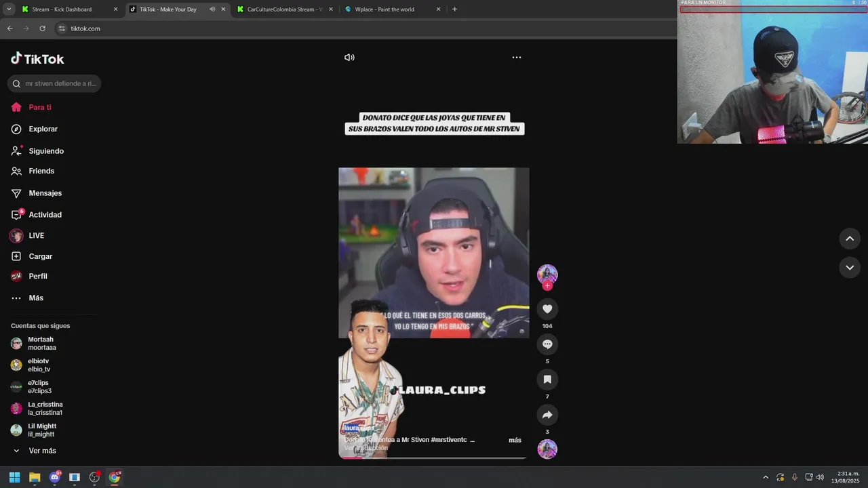868x488 pixels.
Task: Seek on the video progress bar
Action: [434, 458]
